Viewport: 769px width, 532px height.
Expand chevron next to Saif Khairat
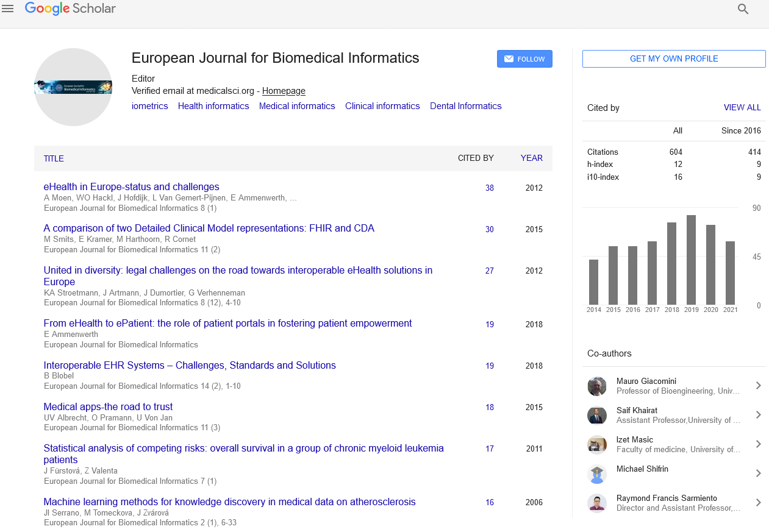point(758,415)
